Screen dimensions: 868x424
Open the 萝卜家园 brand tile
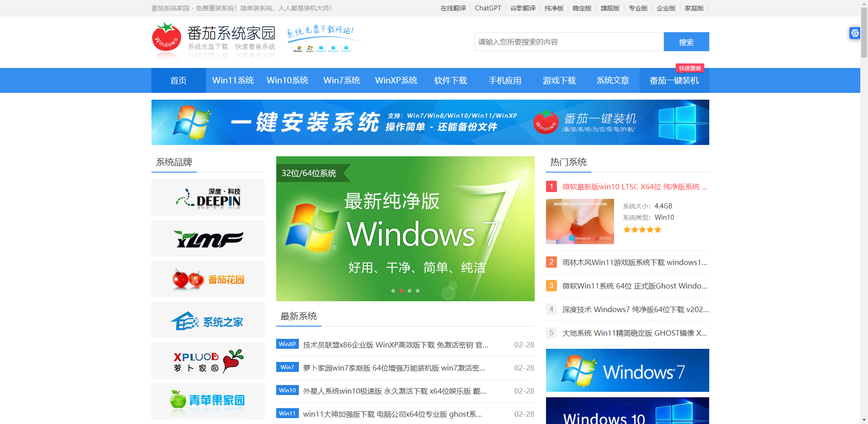tap(208, 361)
